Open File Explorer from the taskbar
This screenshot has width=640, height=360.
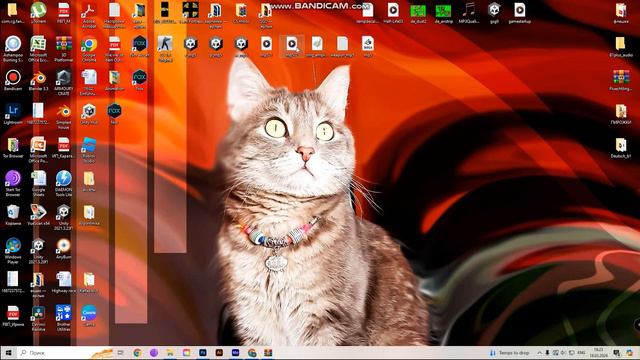(x=170, y=353)
